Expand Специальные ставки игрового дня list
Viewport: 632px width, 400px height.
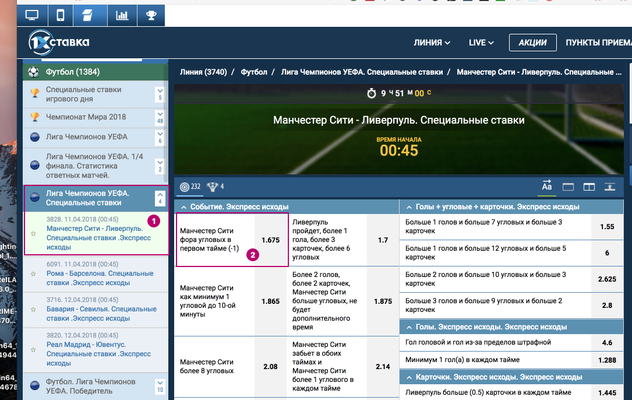(x=160, y=94)
